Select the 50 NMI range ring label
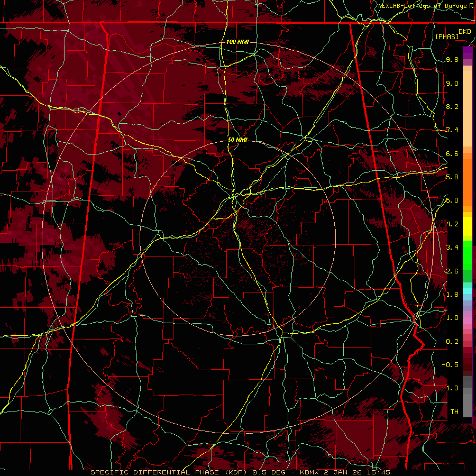Image resolution: width=476 pixels, height=476 pixels. (237, 140)
